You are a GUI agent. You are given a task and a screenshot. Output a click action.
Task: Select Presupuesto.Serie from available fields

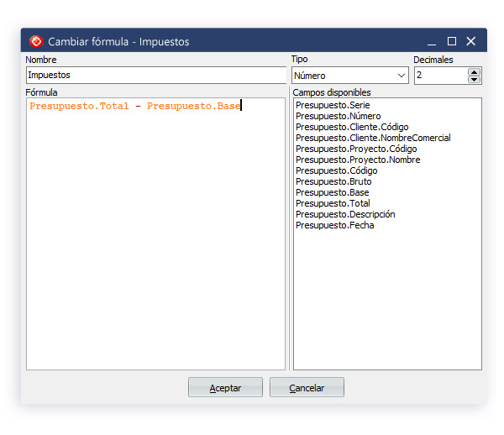(333, 105)
